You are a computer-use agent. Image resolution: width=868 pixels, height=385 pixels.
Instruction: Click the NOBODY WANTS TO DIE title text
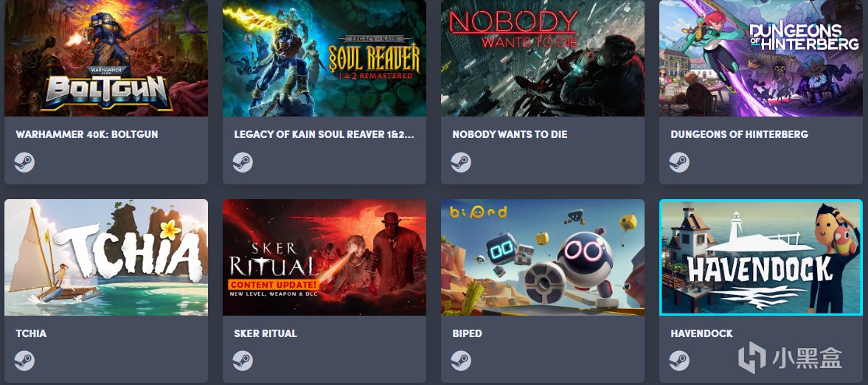(x=510, y=135)
